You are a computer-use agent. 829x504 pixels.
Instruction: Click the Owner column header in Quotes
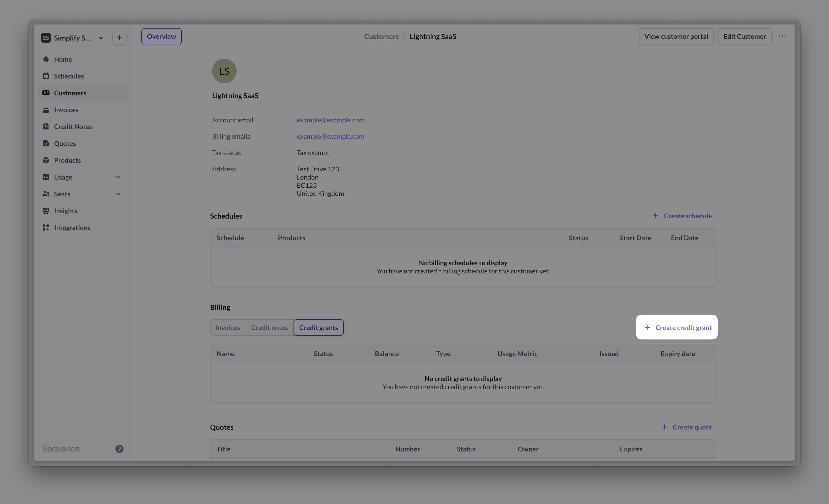[528, 449]
